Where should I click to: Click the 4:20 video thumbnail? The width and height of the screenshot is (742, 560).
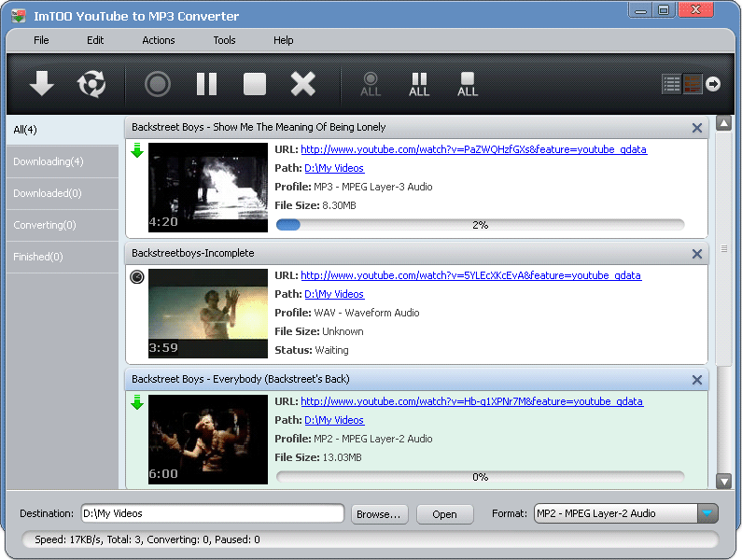click(208, 188)
